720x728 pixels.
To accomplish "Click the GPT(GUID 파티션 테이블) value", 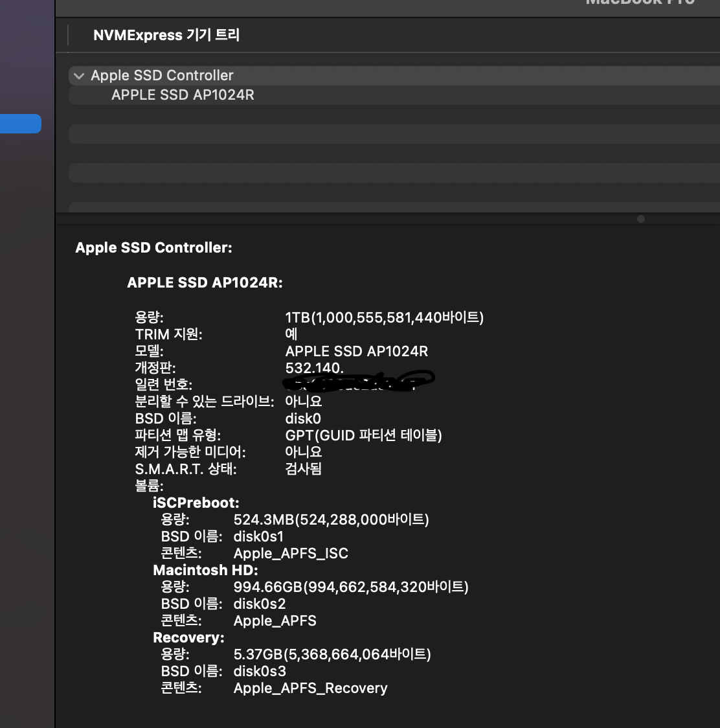I will (363, 435).
